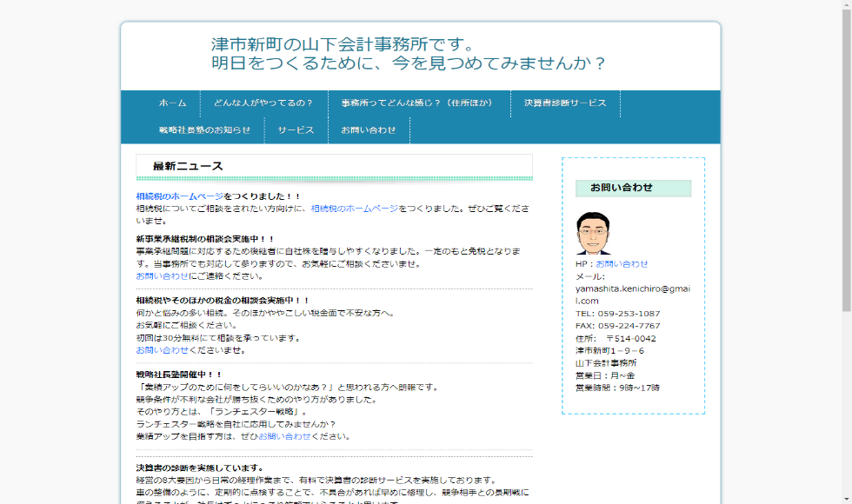
Task: Click the sidebar お問い合わせ green heading box
Action: pyautogui.click(x=633, y=188)
